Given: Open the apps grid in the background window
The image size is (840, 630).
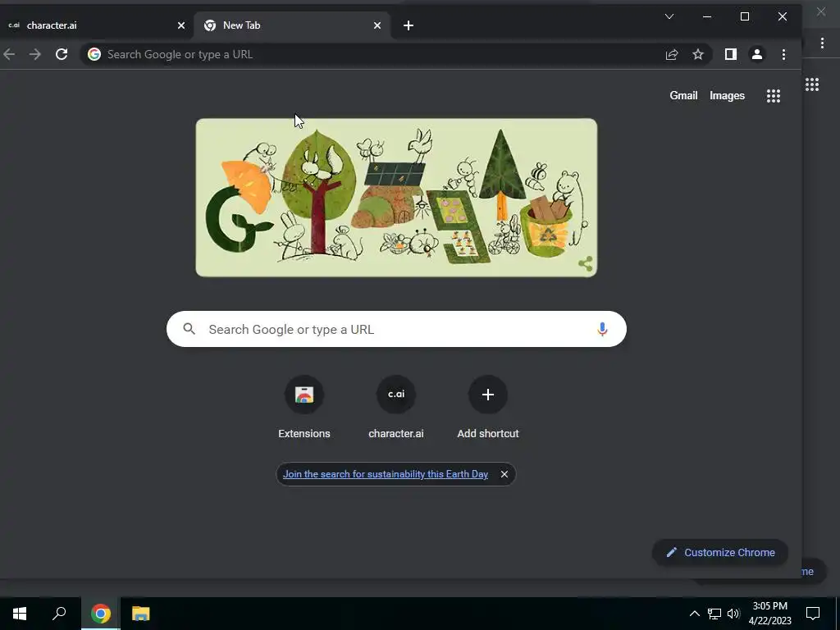Looking at the screenshot, I should (811, 84).
